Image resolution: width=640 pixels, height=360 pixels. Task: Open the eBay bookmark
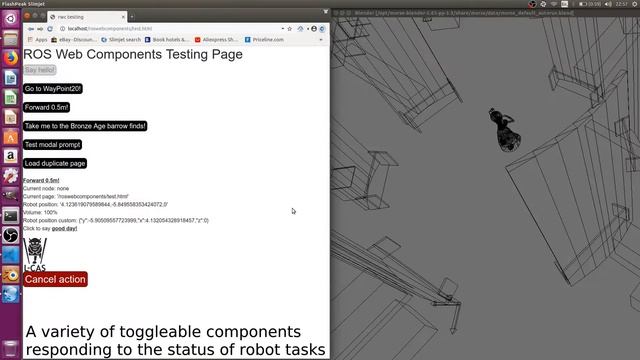click(75, 40)
